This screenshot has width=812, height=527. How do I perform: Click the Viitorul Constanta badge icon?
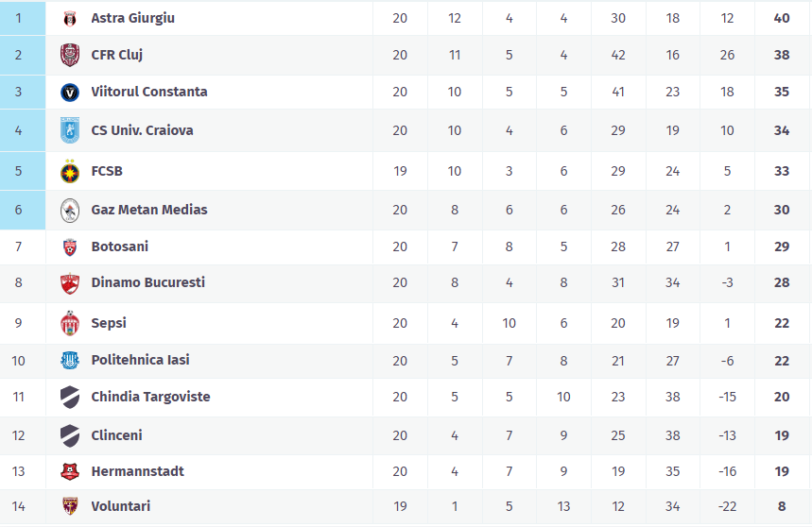pyautogui.click(x=69, y=93)
